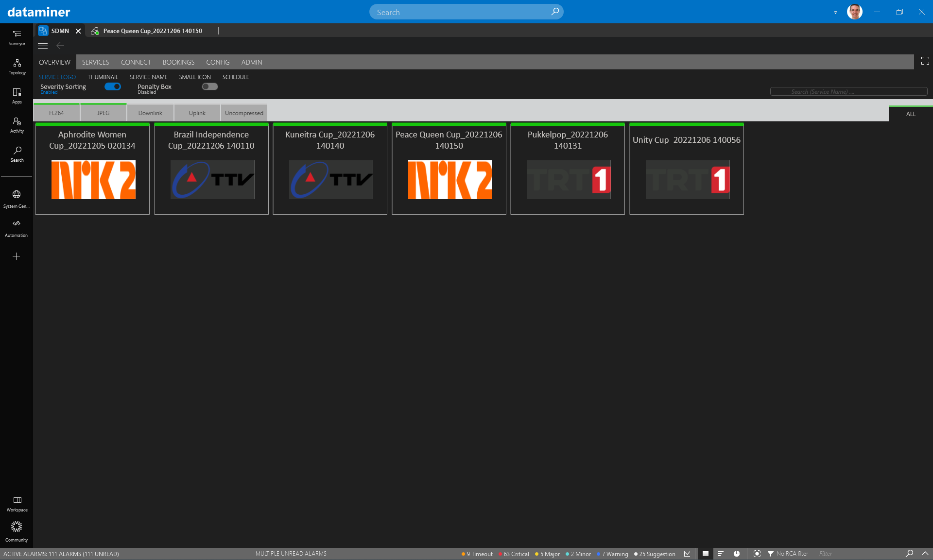Filter services by JPEG

[x=104, y=113]
